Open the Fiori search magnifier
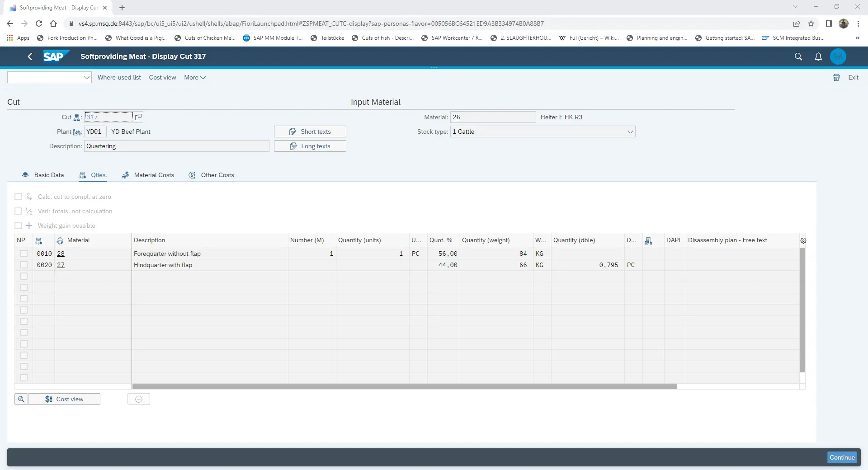 pyautogui.click(x=798, y=56)
